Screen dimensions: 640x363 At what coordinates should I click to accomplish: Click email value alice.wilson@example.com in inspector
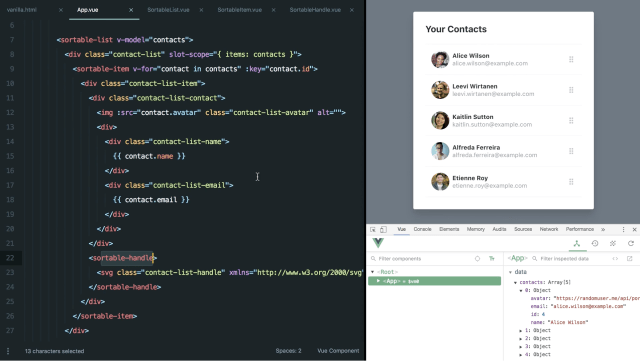(588, 306)
